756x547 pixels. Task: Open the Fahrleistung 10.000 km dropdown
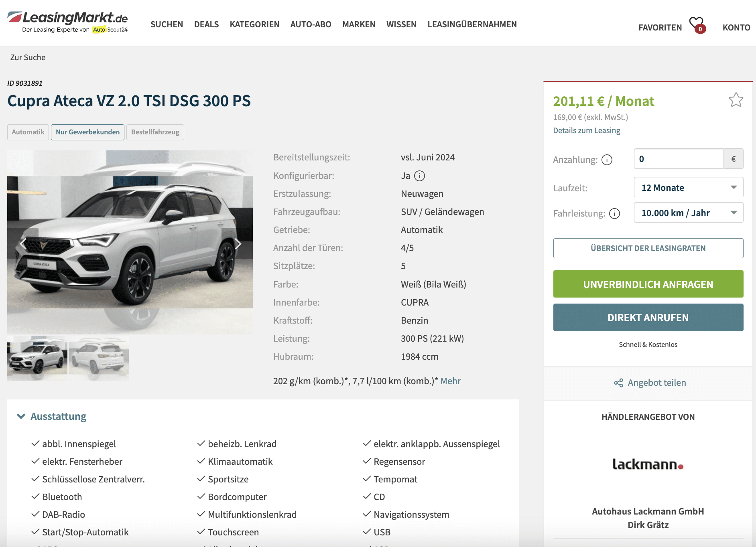point(688,213)
